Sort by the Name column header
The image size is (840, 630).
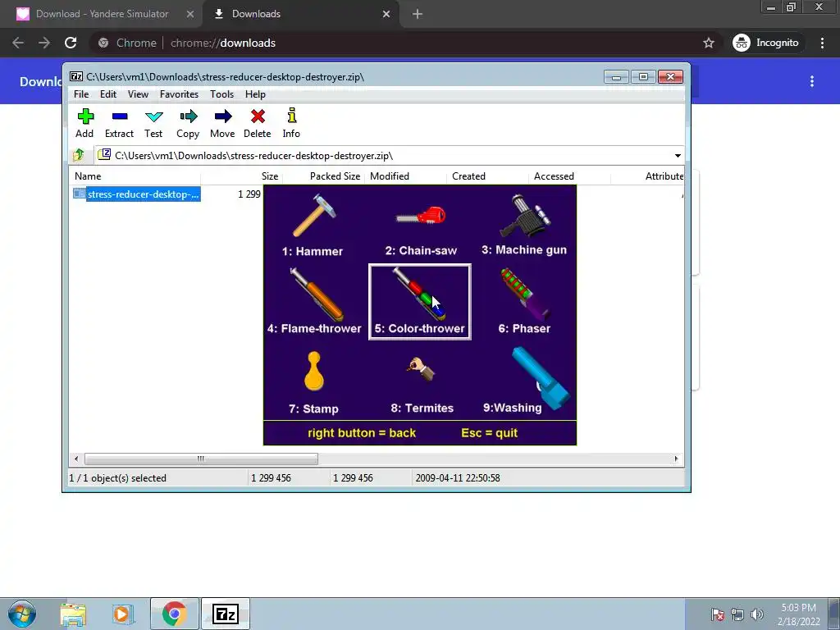[135, 176]
